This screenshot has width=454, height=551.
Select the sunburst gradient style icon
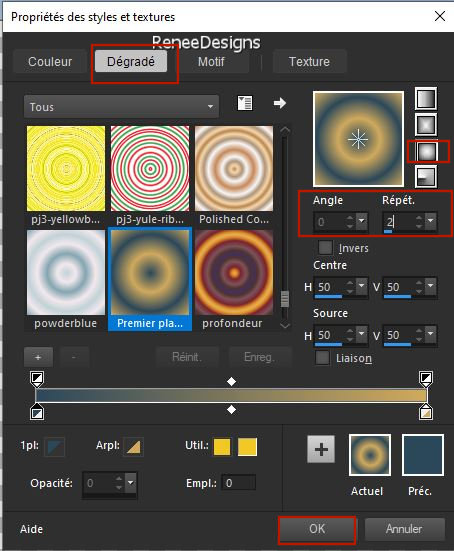426,151
